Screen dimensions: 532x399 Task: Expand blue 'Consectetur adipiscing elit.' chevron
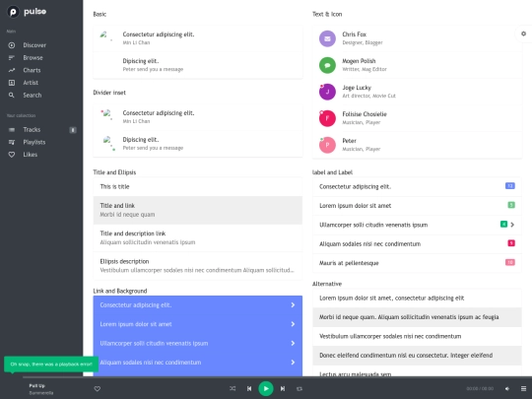(293, 305)
